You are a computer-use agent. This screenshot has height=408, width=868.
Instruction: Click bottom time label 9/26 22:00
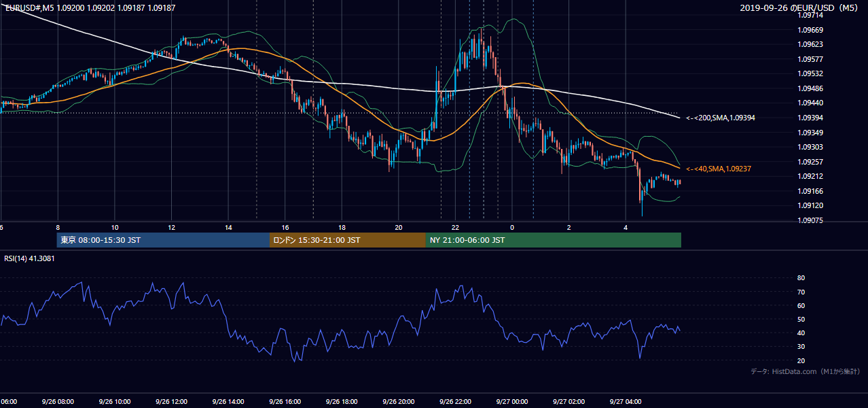click(x=455, y=402)
